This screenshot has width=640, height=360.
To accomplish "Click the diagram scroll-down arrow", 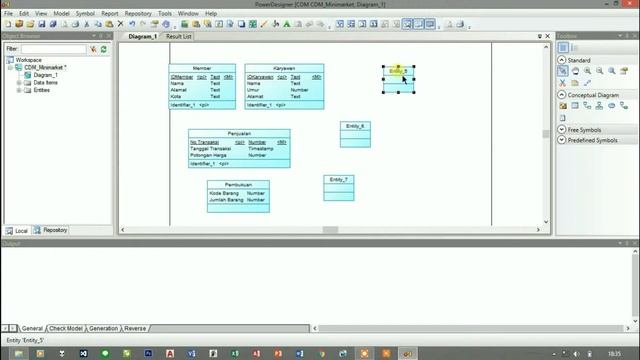I will coord(546,222).
